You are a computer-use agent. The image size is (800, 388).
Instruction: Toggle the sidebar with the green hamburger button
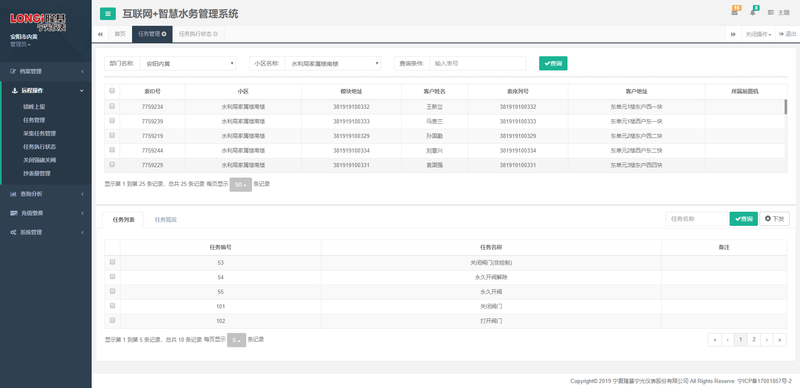pos(108,14)
